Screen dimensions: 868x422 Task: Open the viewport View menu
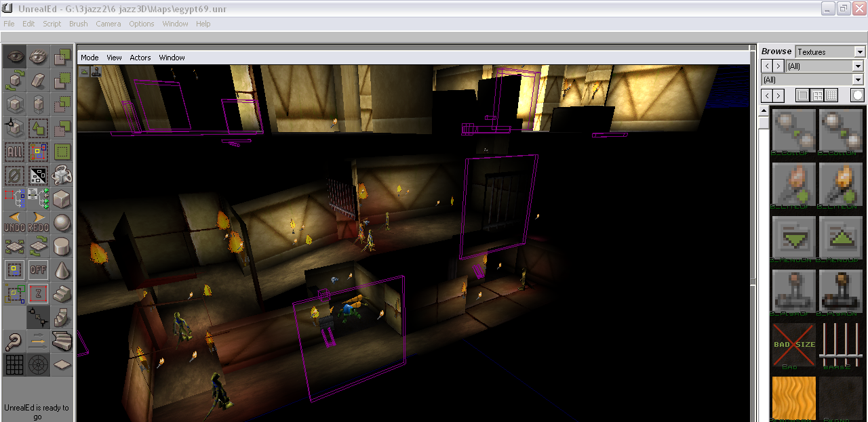[114, 58]
